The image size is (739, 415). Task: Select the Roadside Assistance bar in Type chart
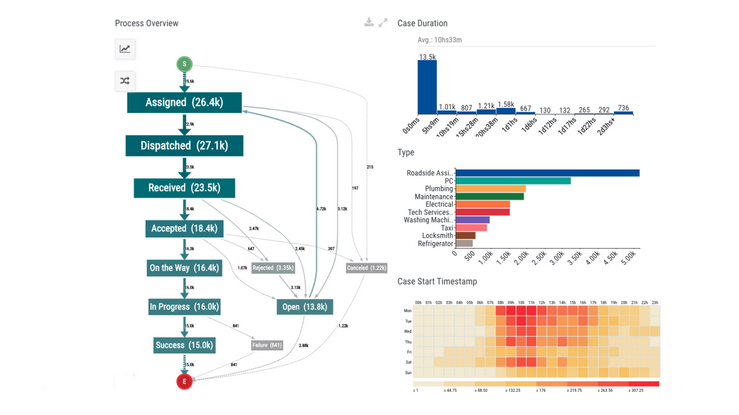pos(546,173)
